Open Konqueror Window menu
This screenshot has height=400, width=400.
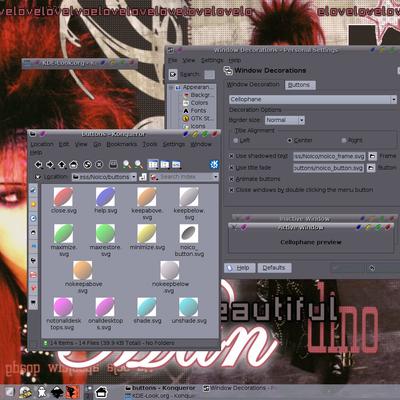point(201,144)
